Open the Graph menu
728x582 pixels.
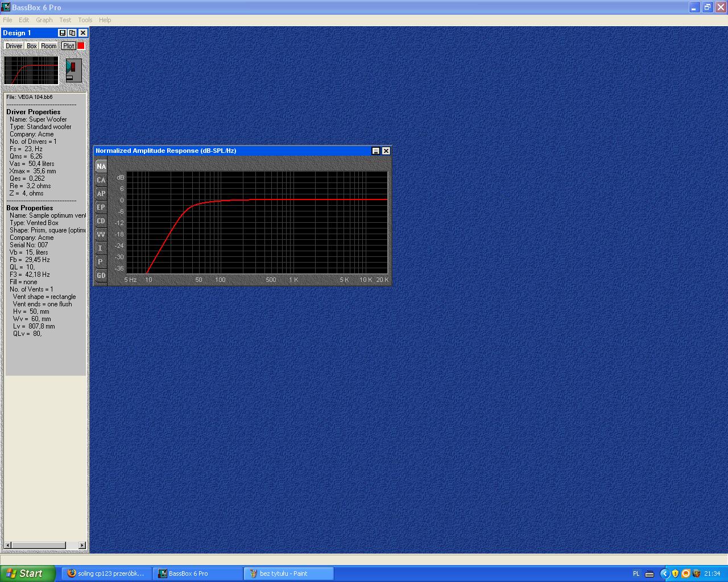click(44, 20)
